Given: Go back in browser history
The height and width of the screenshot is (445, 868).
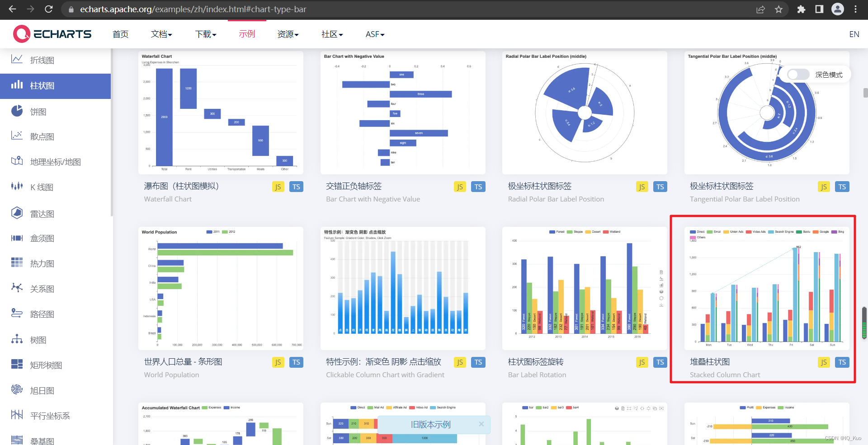Looking at the screenshot, I should click(x=12, y=9).
